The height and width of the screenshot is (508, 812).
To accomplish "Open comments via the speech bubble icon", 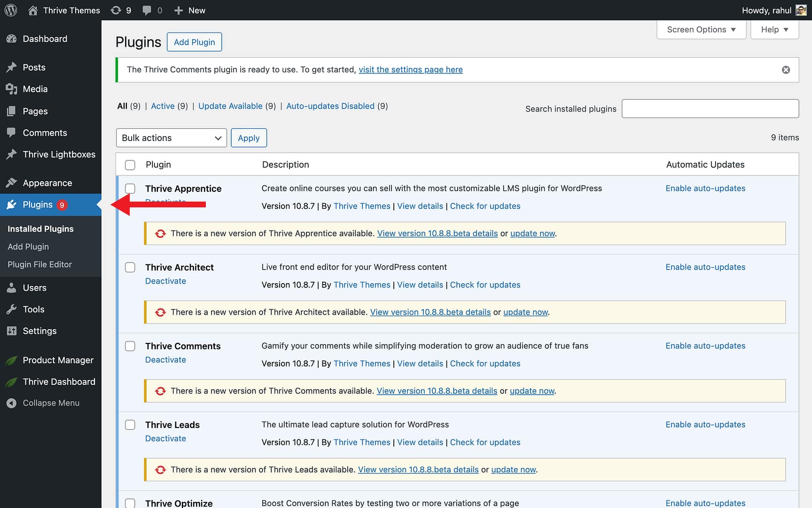I will 147,10.
